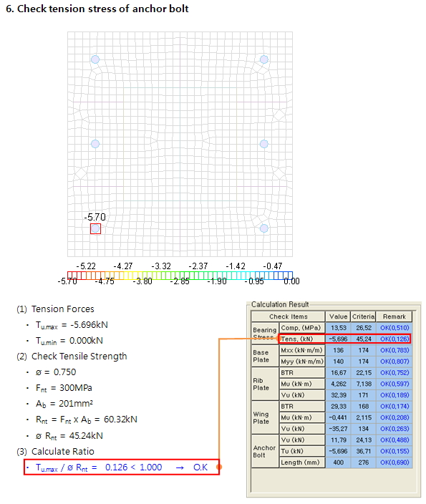The width and height of the screenshot is (426, 504).
Task: Select the 'Anchor Bolt' row group cell
Action: 265,451
